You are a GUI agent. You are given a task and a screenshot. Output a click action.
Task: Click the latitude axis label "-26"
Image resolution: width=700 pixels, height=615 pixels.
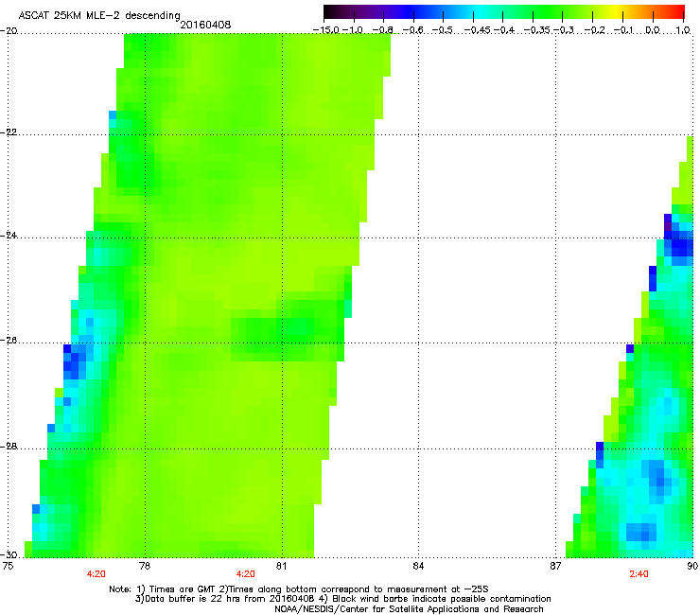8,341
